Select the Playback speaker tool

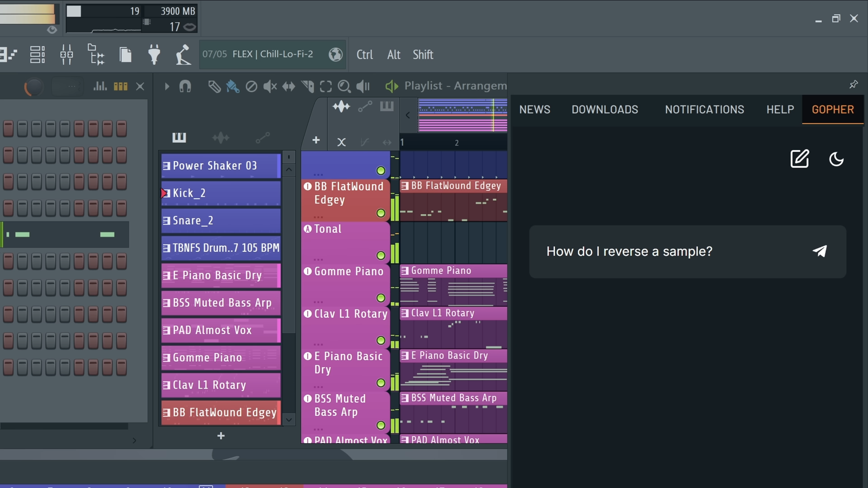point(363,86)
